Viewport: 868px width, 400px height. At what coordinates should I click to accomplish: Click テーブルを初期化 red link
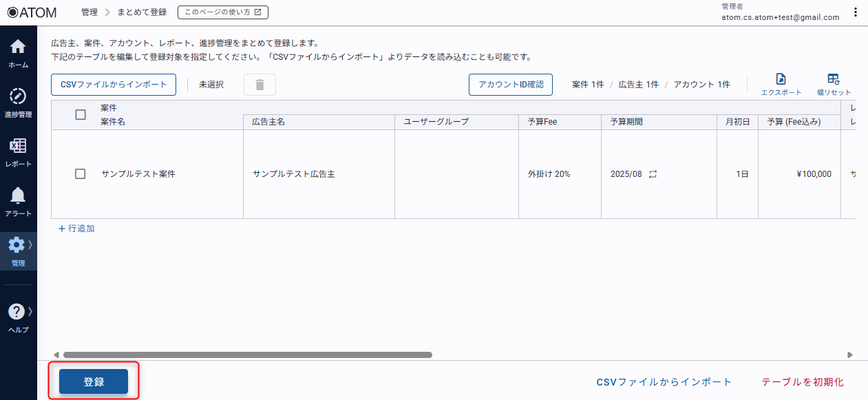point(802,382)
